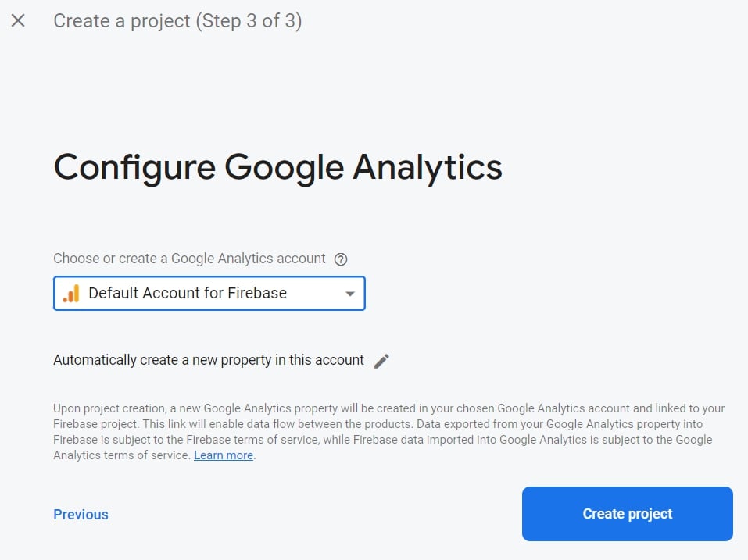The image size is (748, 560).
Task: Click Previous to go back a step
Action: click(x=81, y=514)
